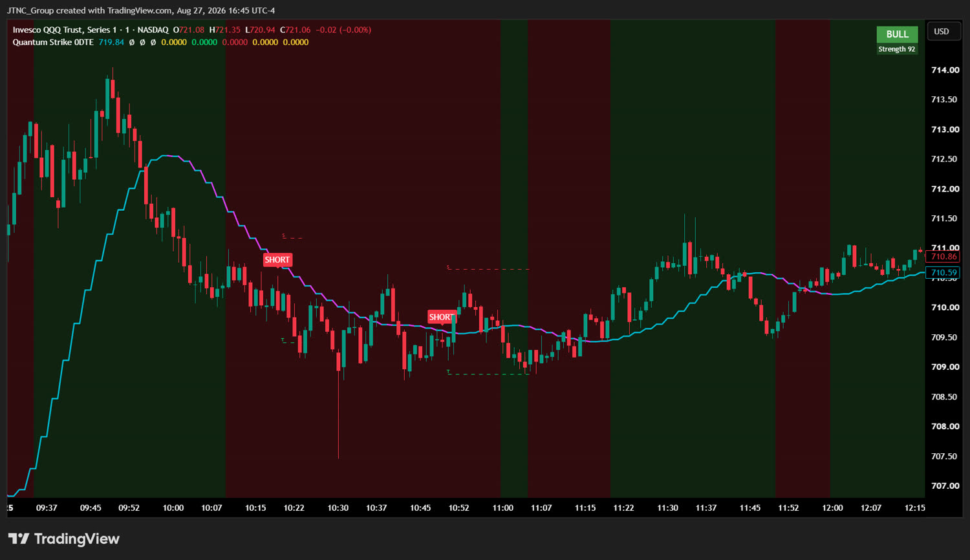The image size is (970, 560).
Task: Click the 11:30 time axis label
Action: pyautogui.click(x=668, y=508)
